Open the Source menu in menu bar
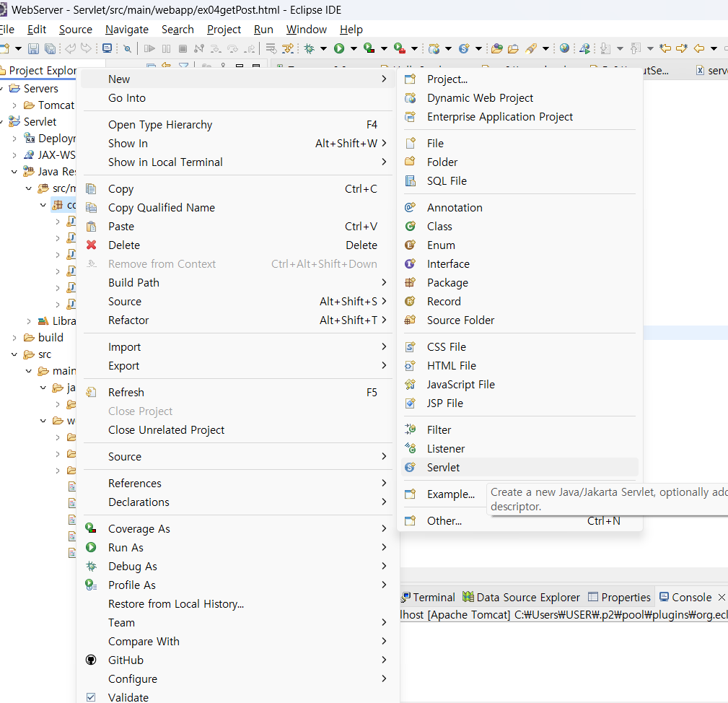 coord(76,30)
